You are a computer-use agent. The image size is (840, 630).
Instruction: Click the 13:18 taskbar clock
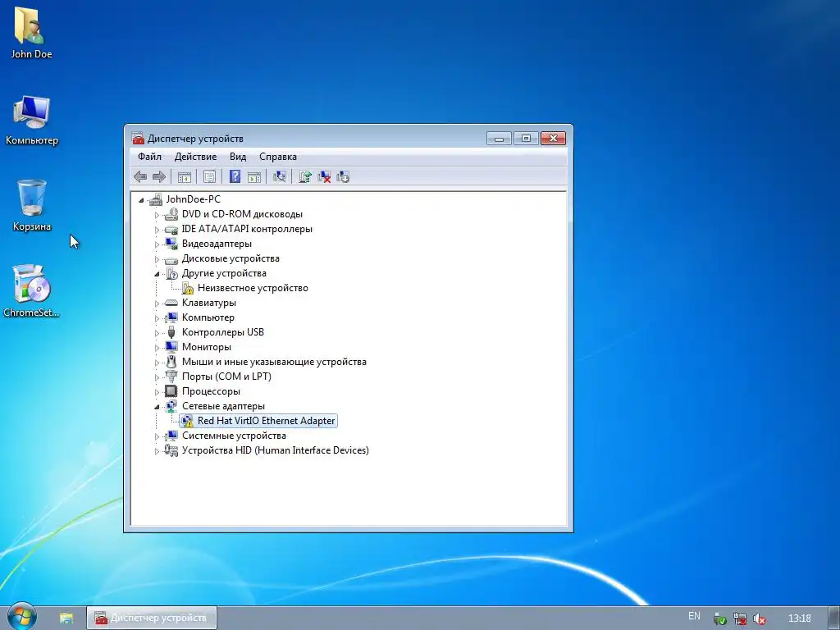(x=800, y=619)
